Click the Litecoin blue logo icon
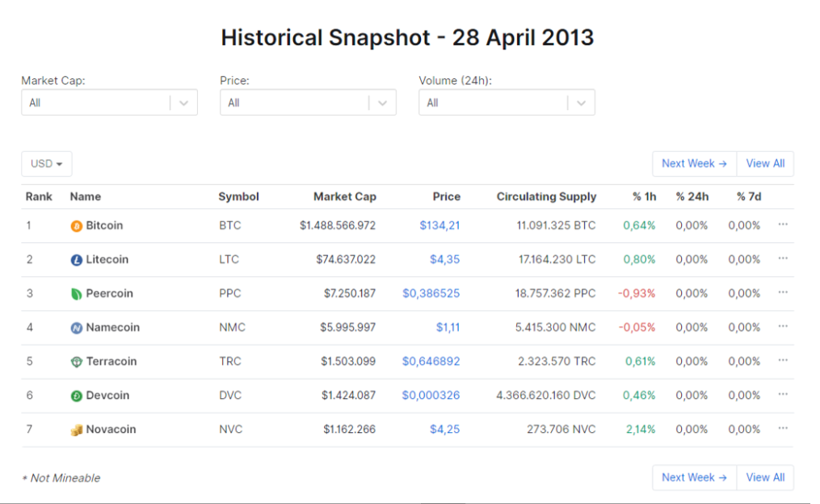Screen dimensions: 820x504 click(x=77, y=260)
